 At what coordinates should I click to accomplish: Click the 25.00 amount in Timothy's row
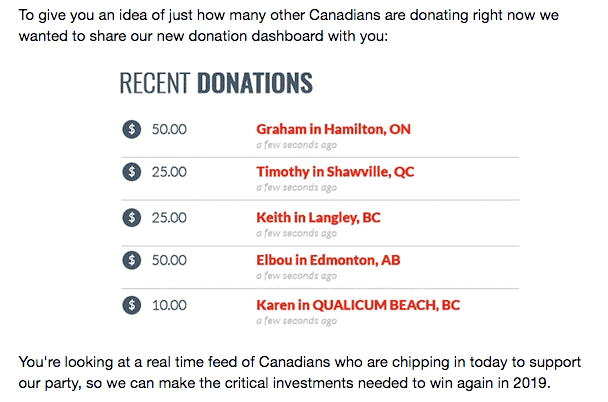pyautogui.click(x=169, y=172)
